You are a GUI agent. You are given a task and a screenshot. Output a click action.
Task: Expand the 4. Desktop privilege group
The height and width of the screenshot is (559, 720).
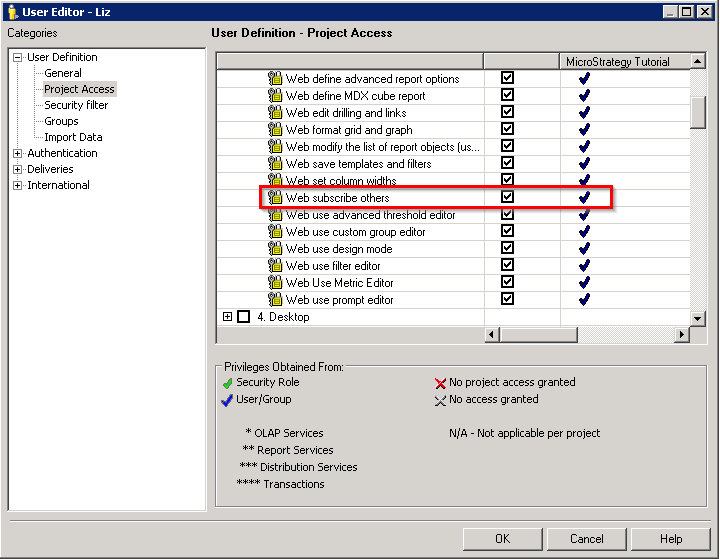pyautogui.click(x=227, y=317)
